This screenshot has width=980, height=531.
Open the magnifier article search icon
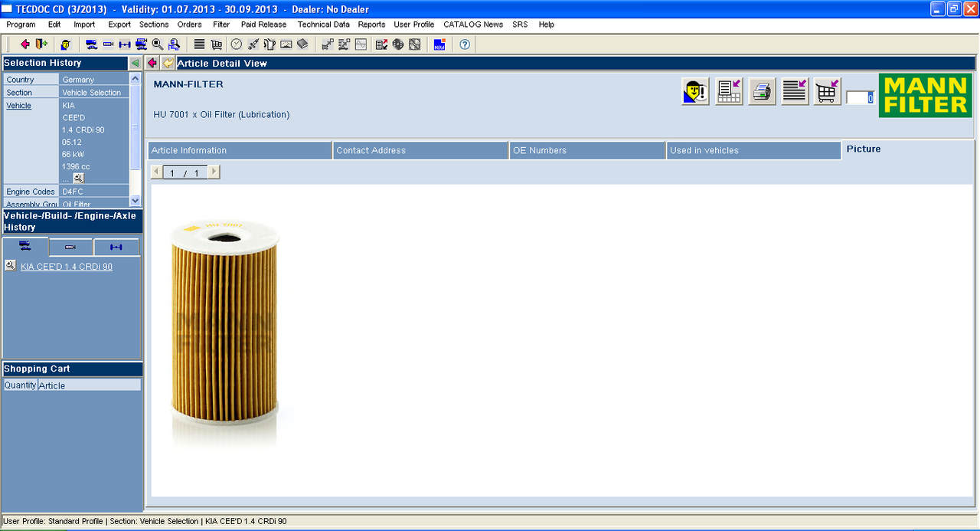pyautogui.click(x=157, y=44)
